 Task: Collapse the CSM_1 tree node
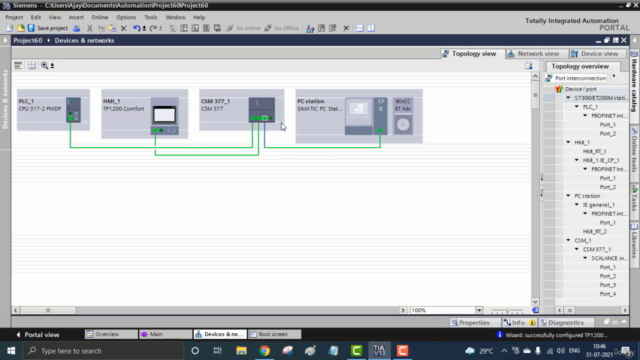(x=568, y=240)
